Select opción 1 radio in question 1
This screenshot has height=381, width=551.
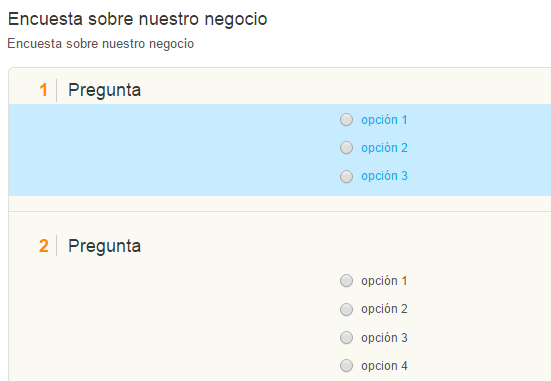pos(346,120)
